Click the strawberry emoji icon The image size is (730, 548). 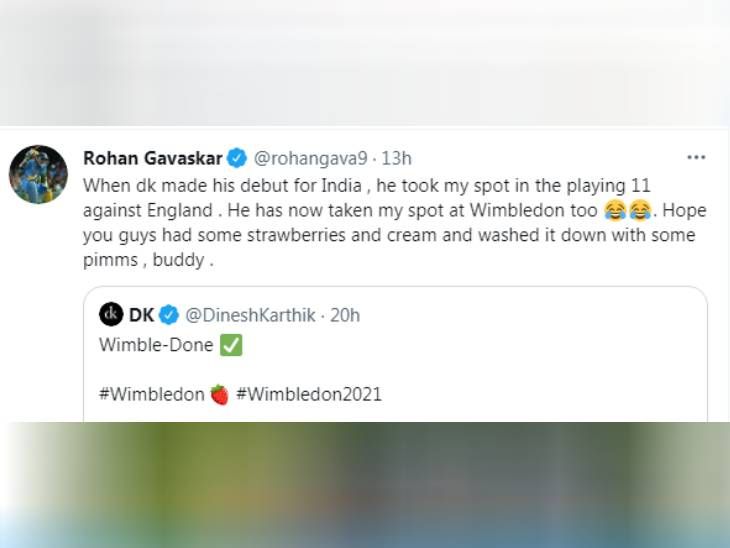[220, 394]
